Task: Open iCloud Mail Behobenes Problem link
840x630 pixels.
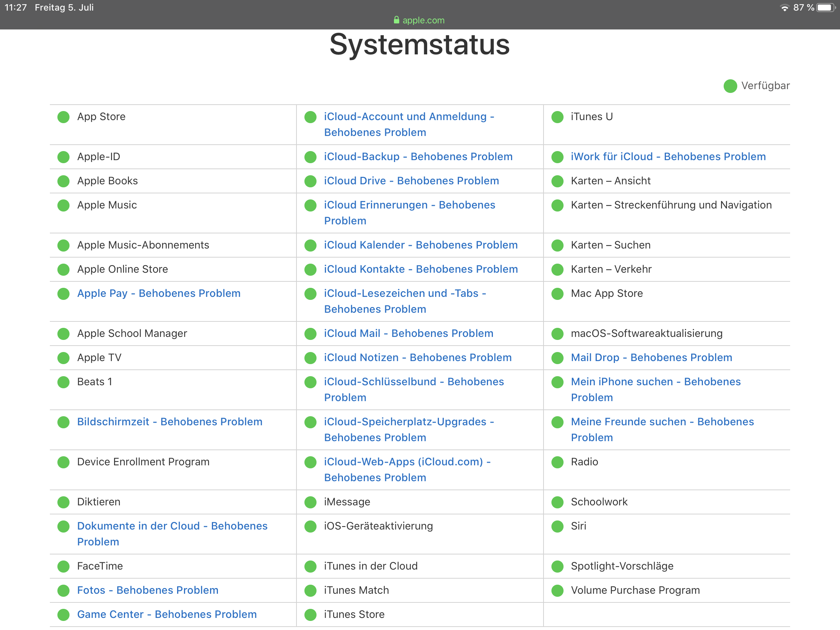Action: [409, 334]
